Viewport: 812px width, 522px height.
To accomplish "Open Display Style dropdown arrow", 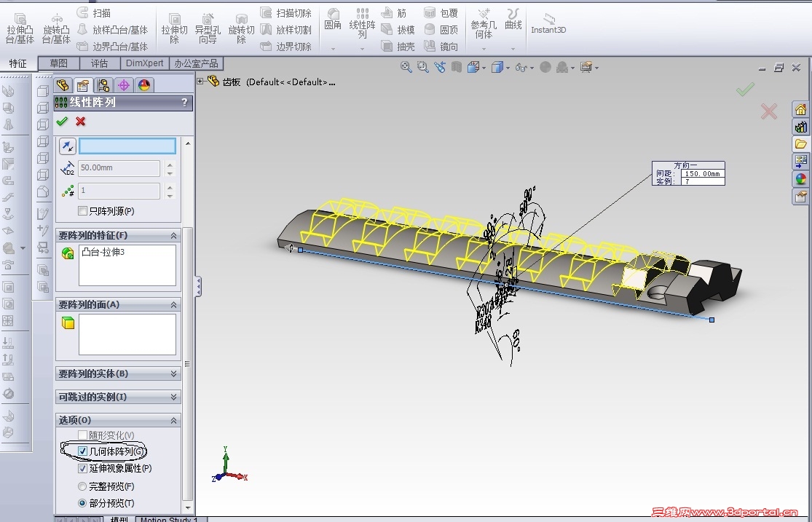I will pos(508,68).
